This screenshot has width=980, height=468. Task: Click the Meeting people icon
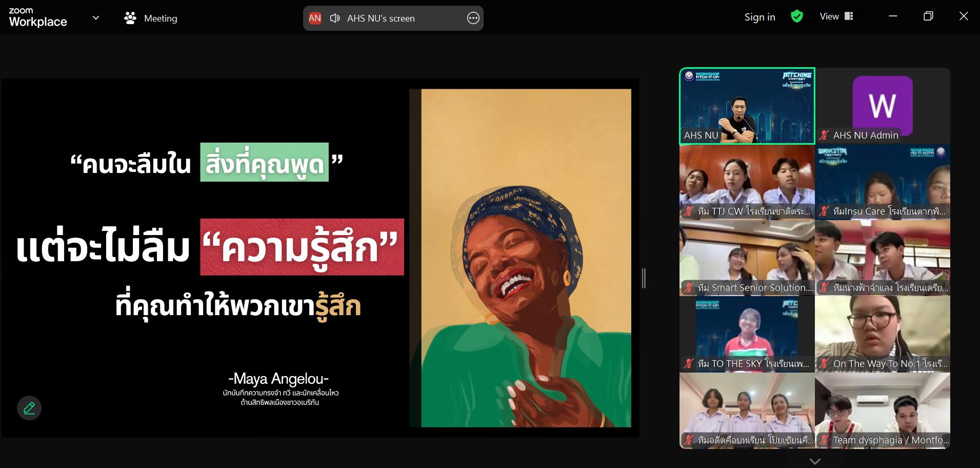click(x=130, y=18)
